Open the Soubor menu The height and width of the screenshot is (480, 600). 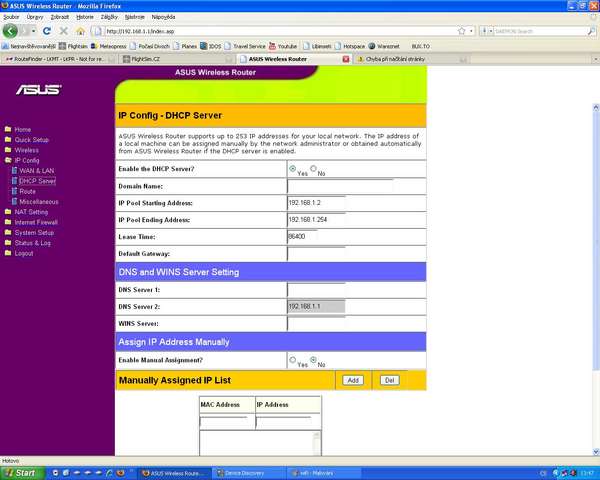pos(11,17)
